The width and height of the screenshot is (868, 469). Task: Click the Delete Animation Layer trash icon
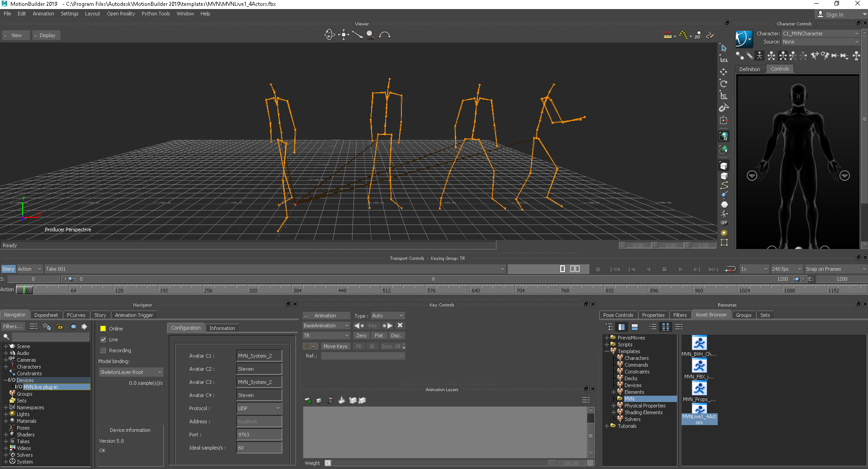click(330, 400)
